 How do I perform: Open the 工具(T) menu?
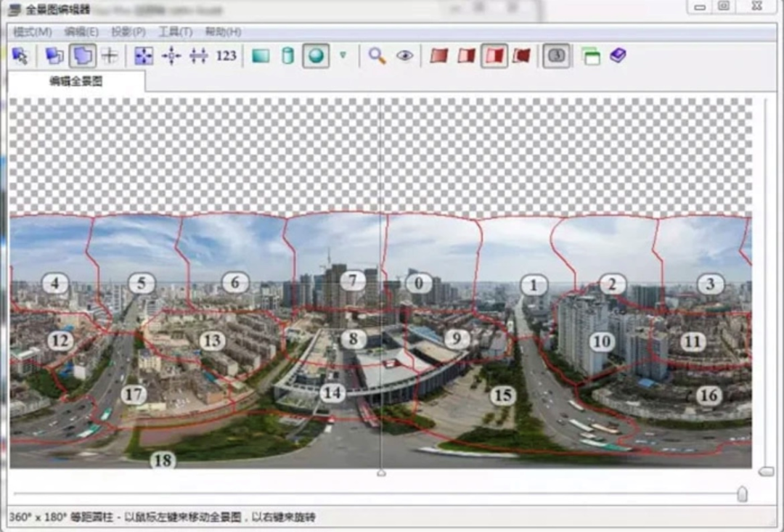pos(176,32)
